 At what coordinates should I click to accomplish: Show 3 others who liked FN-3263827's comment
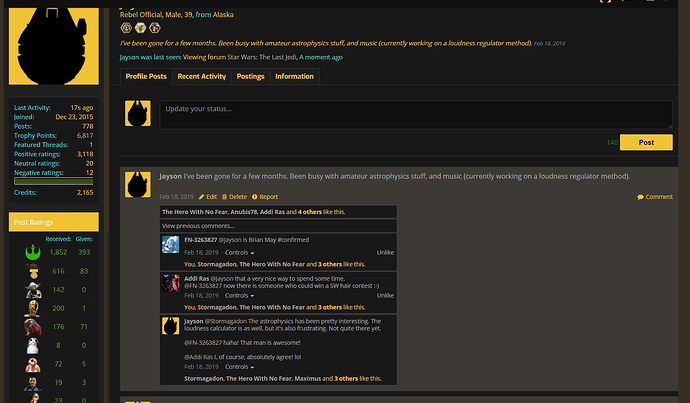330,264
